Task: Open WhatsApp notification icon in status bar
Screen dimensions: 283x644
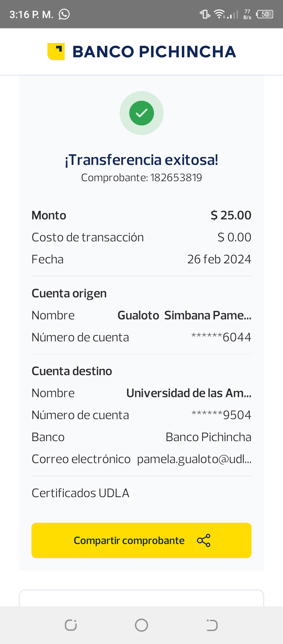Action: 64,14
